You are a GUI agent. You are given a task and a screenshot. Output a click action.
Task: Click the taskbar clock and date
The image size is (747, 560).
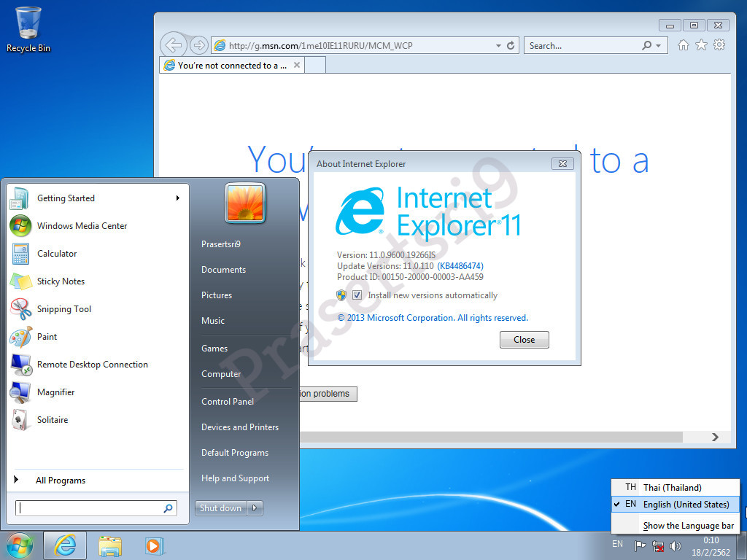pos(711,546)
